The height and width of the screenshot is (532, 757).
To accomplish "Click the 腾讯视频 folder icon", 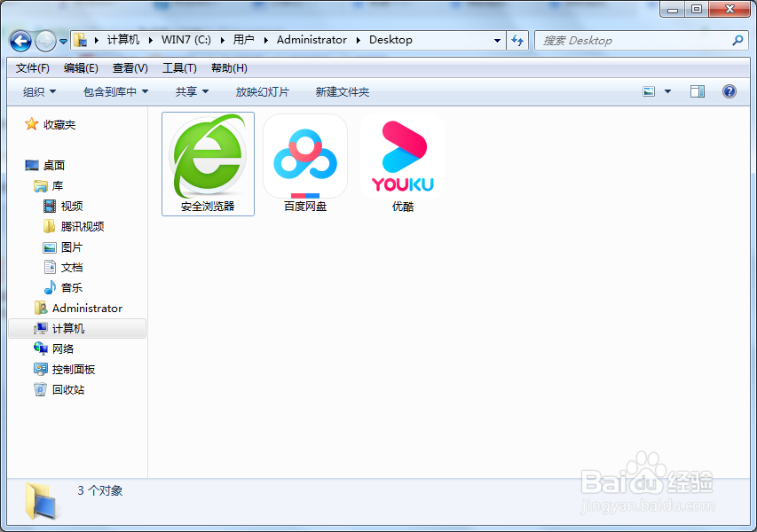I will click(x=49, y=226).
